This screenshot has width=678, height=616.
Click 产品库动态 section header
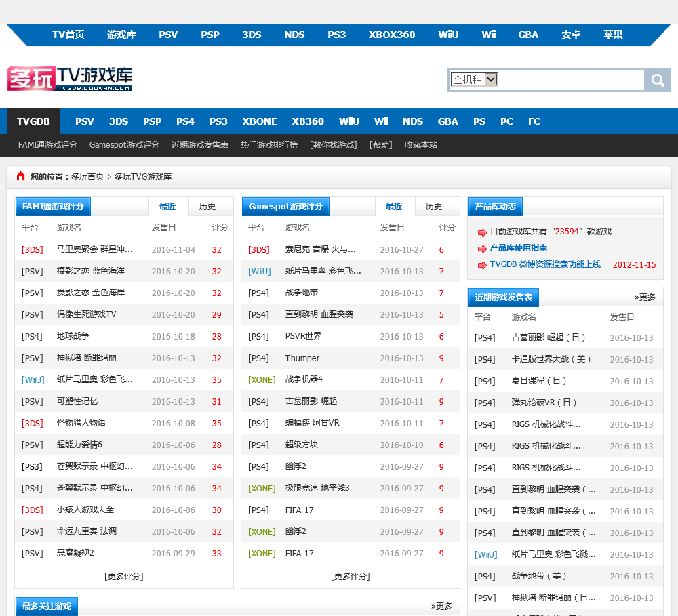(495, 207)
